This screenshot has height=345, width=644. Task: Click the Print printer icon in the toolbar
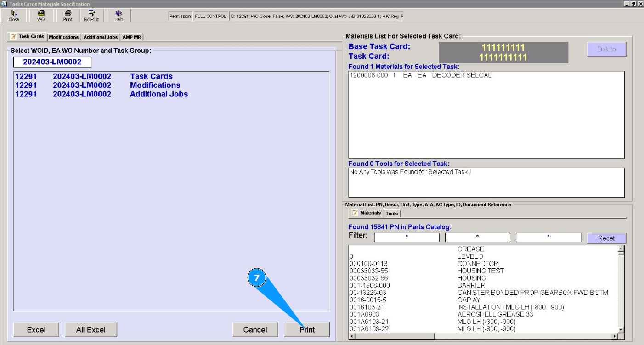(68, 16)
